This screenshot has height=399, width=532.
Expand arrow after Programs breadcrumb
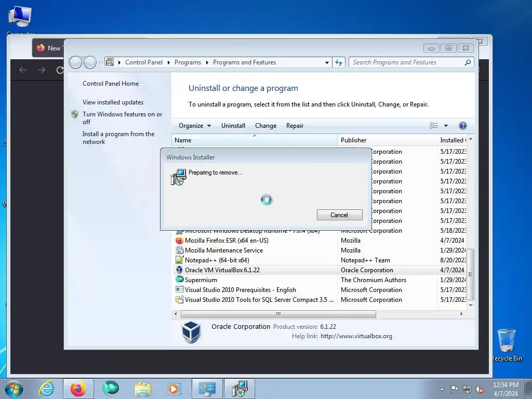[207, 62]
